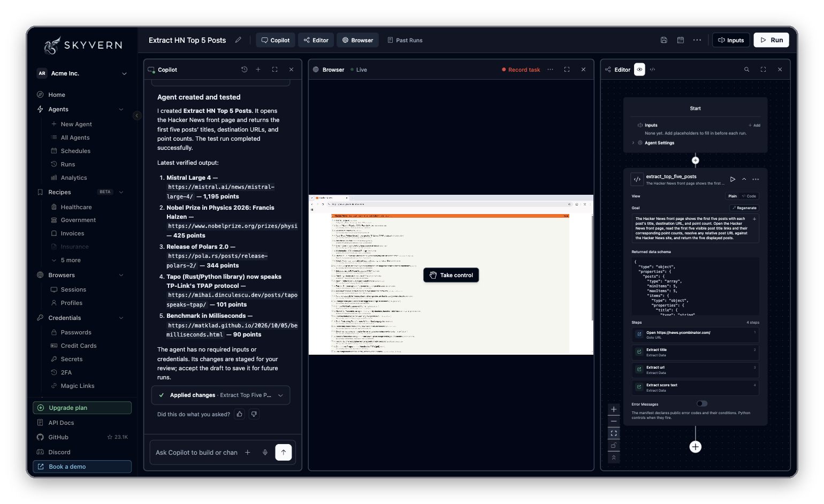Image resolution: width=824 pixels, height=504 pixels.
Task: Run the extract_top_five_posts block
Action: click(x=733, y=179)
